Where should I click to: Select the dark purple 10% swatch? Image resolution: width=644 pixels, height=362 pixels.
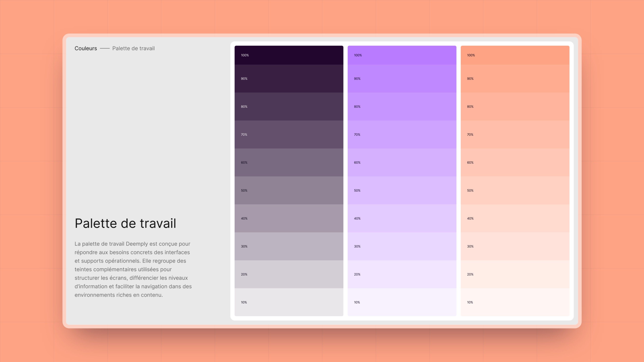coord(289,302)
